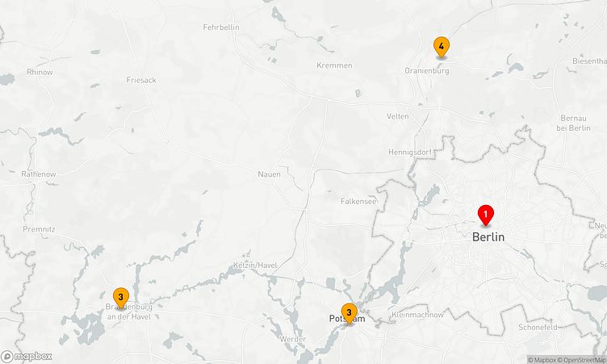This screenshot has height=364, width=607.
Task: Select orange marker 4 near Oranienburg
Action: (x=441, y=48)
